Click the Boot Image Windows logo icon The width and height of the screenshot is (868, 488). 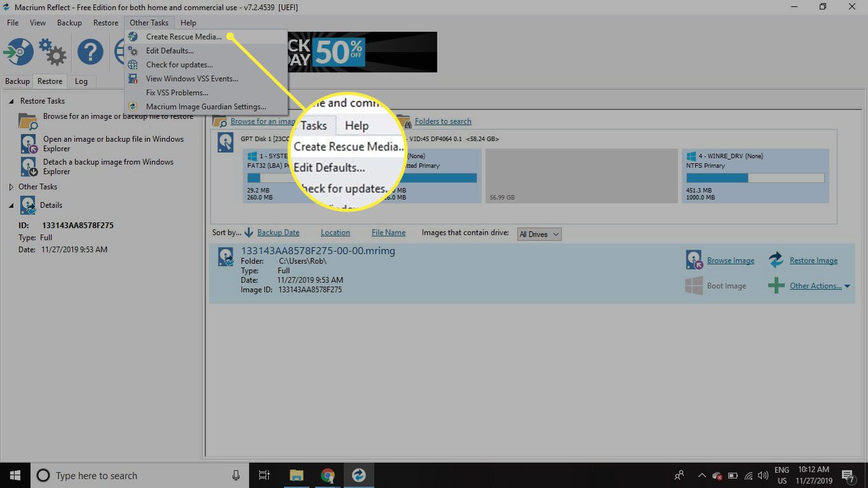pyautogui.click(x=694, y=285)
